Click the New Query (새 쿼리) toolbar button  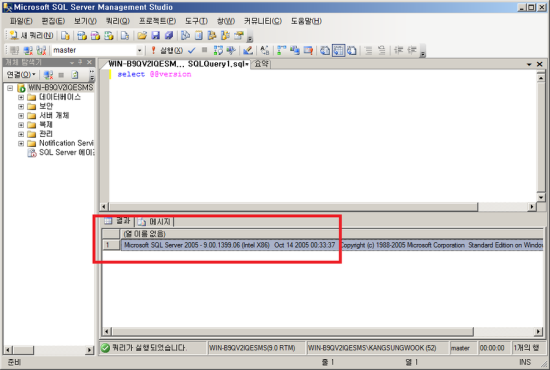click(31, 35)
